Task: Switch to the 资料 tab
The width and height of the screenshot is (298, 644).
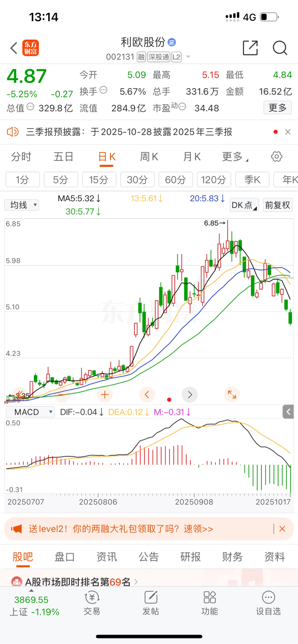Action: [274, 557]
